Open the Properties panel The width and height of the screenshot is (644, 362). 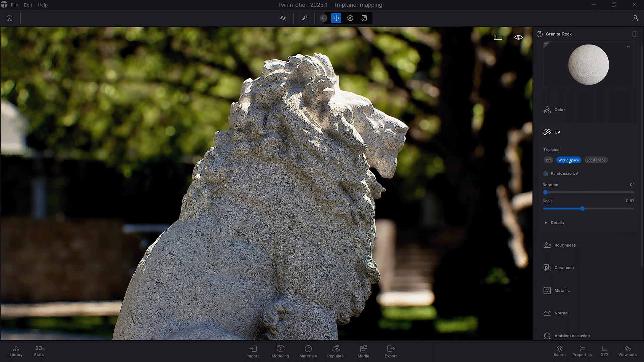[582, 351]
